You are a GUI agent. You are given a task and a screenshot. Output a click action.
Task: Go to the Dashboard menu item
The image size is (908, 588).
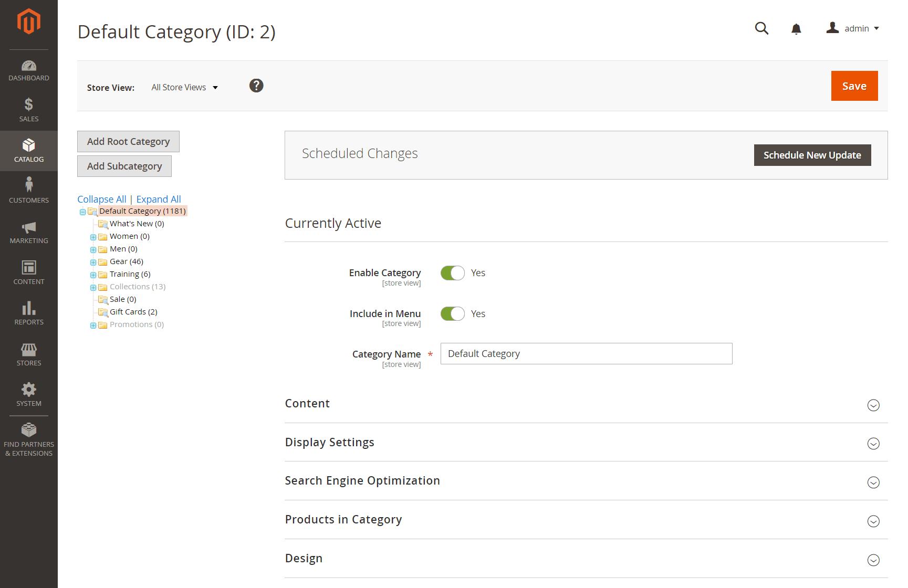coord(29,70)
